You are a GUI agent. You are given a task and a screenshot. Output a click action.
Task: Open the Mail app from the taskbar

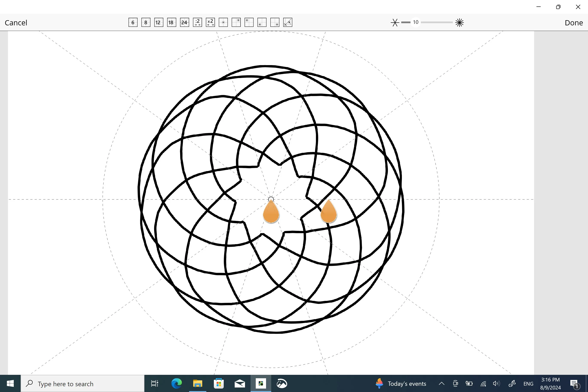(x=240, y=383)
